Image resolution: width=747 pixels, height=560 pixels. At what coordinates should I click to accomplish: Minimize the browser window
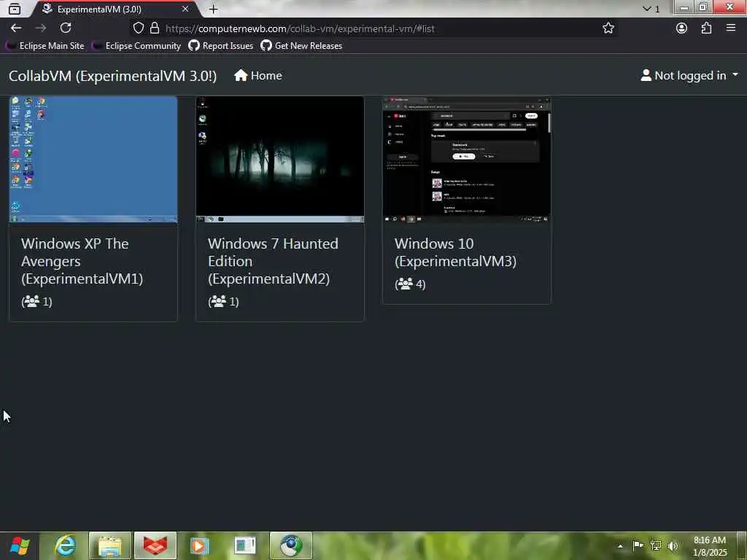tap(684, 7)
